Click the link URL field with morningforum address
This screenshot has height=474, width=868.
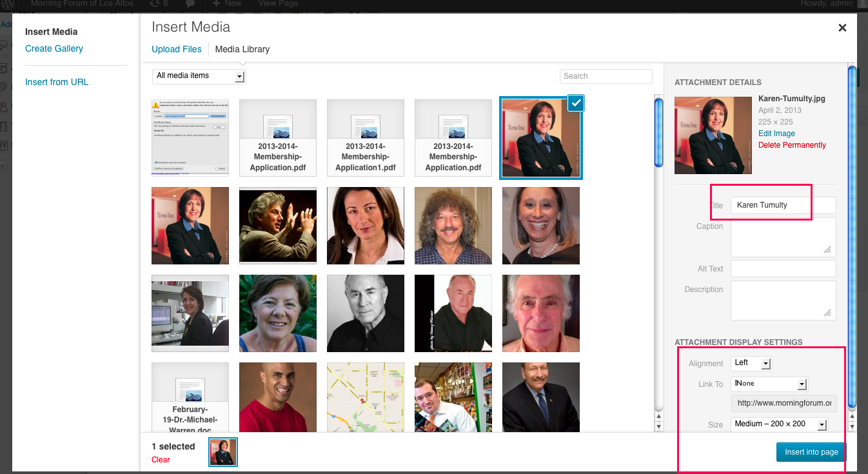point(784,403)
